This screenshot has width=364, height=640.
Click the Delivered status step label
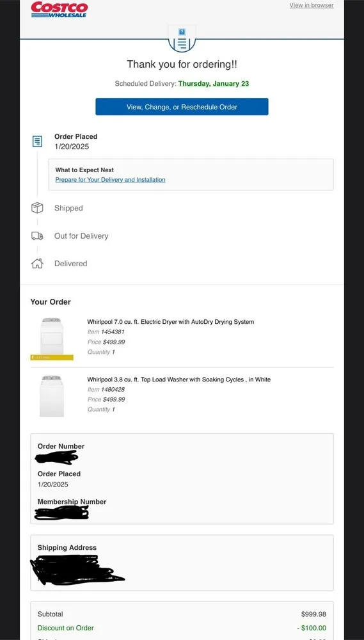click(x=70, y=264)
